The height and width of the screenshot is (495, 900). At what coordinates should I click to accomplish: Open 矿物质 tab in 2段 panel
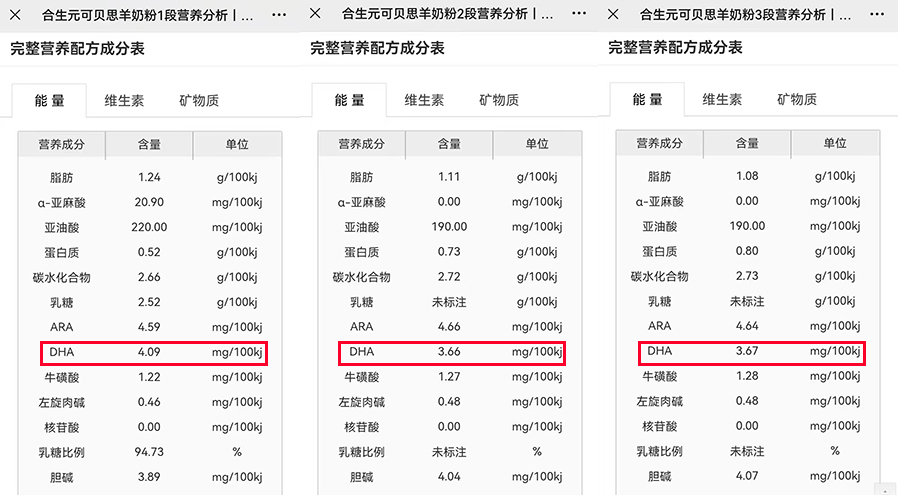[499, 101]
